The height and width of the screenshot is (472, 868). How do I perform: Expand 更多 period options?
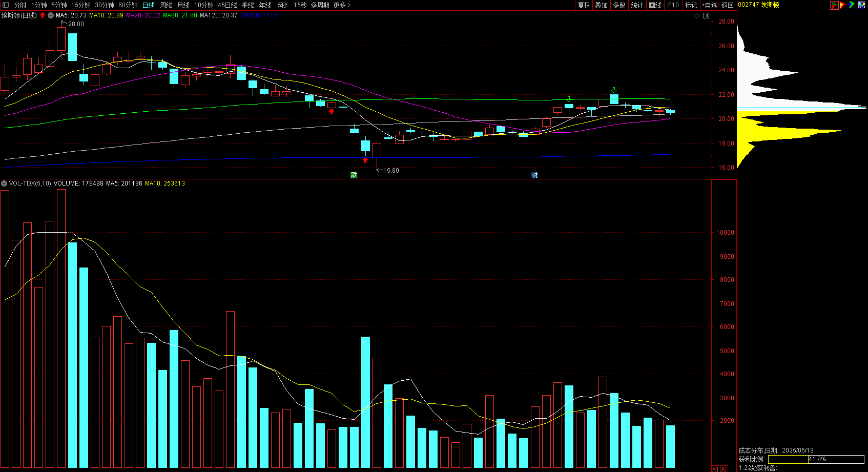point(342,5)
